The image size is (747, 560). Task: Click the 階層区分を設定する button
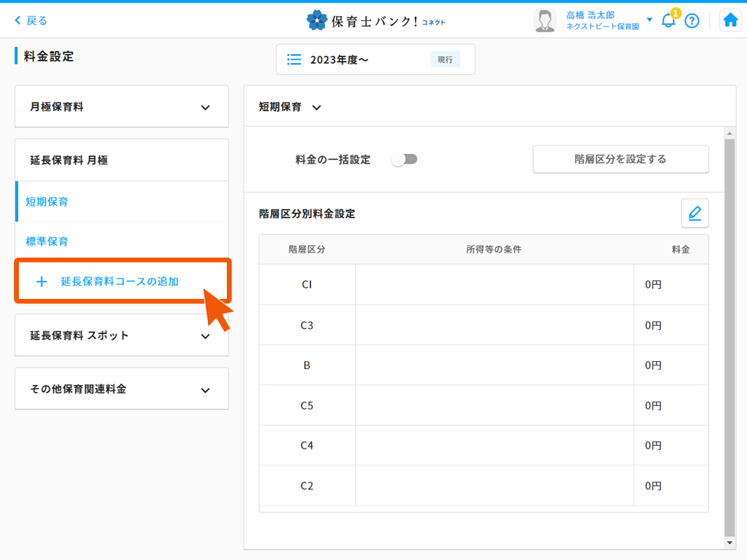(x=620, y=159)
